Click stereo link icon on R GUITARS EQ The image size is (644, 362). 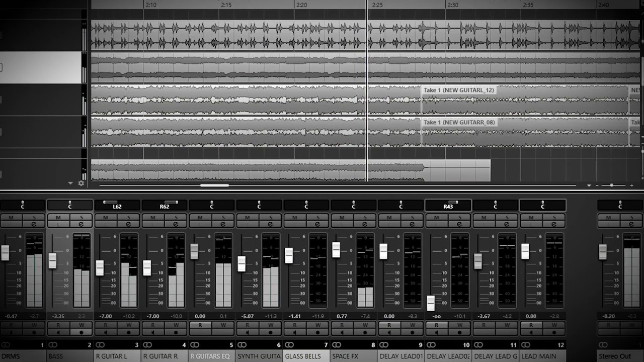[195, 345]
